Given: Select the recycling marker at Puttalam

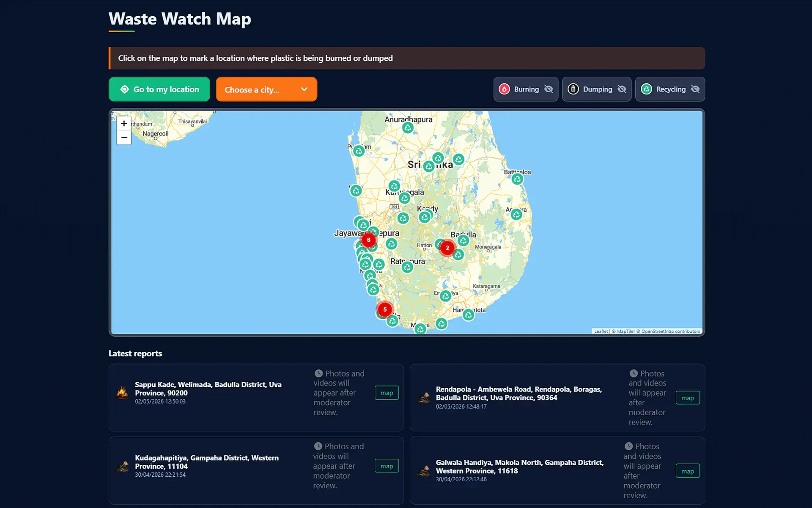Looking at the screenshot, I should point(359,151).
